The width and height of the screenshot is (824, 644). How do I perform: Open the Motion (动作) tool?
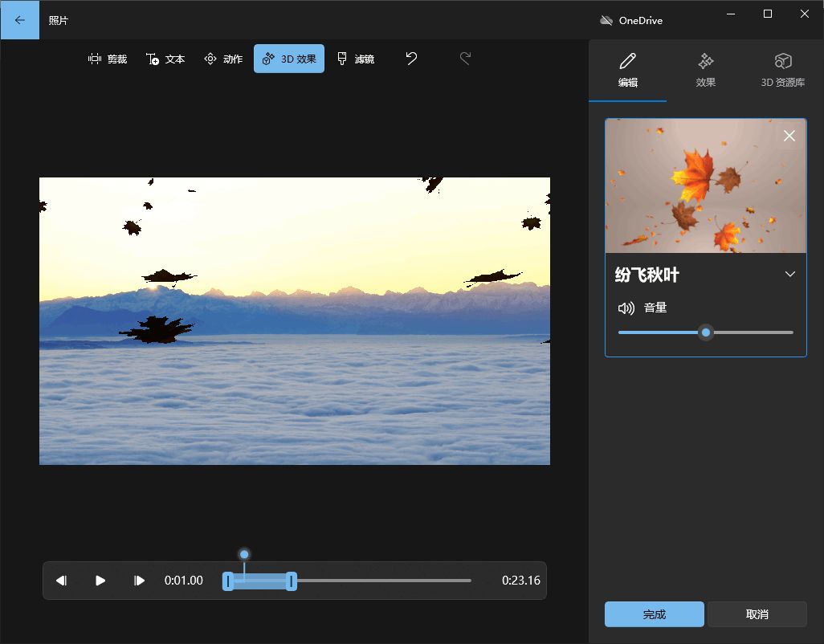point(223,59)
